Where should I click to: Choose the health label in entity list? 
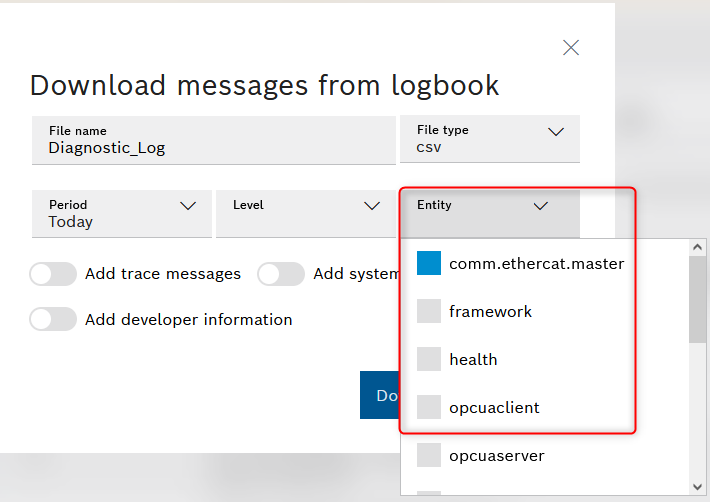coord(473,359)
